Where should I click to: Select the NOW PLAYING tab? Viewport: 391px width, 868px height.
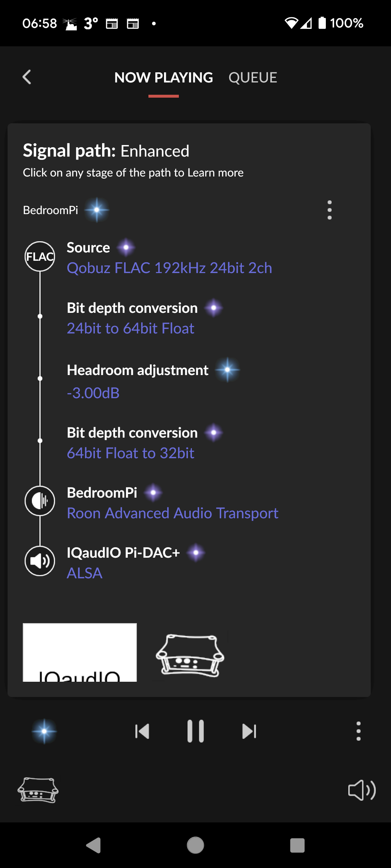tap(164, 78)
